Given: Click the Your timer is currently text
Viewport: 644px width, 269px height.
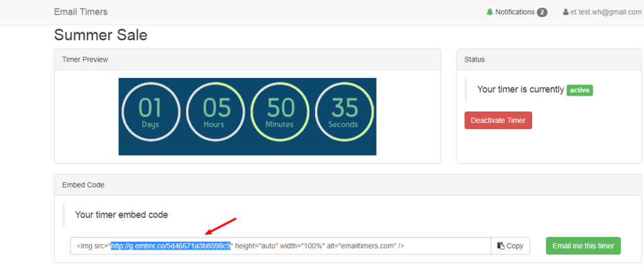Looking at the screenshot, I should pos(520,89).
